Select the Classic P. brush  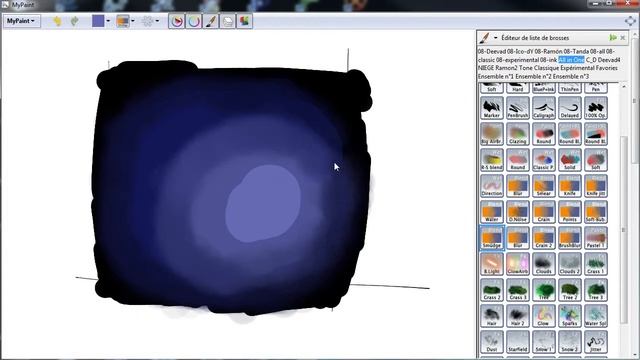544,160
